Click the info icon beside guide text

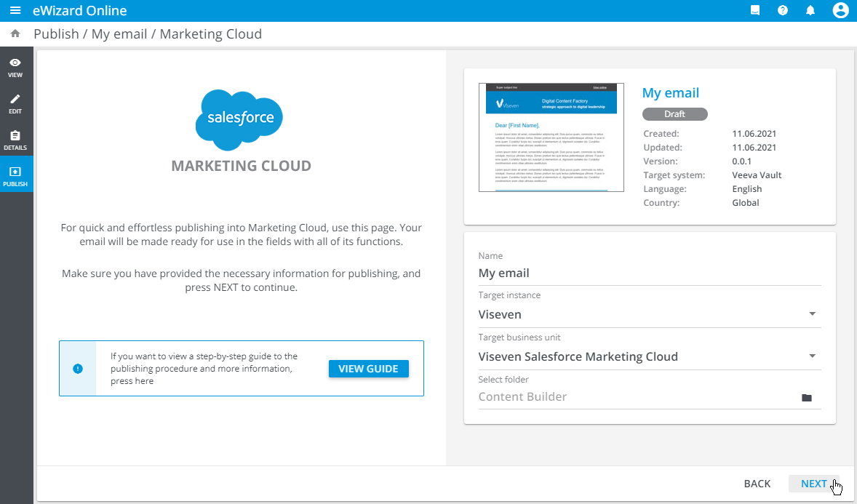[x=78, y=369]
